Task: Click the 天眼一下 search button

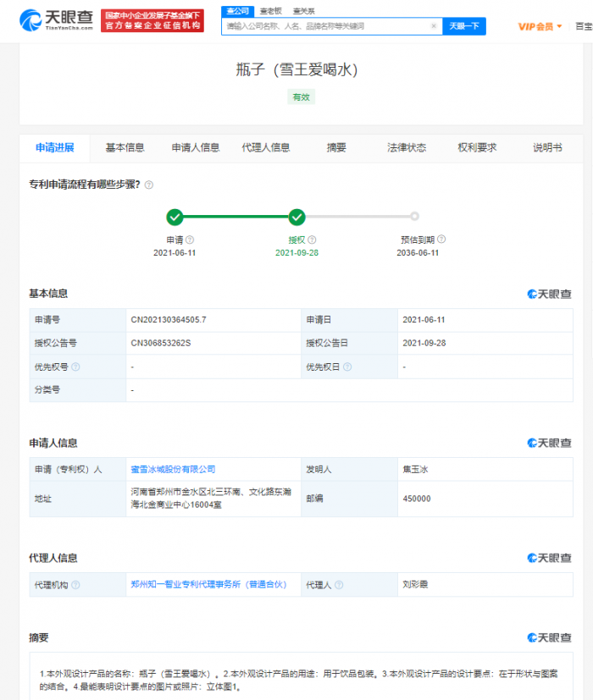Action: [464, 26]
